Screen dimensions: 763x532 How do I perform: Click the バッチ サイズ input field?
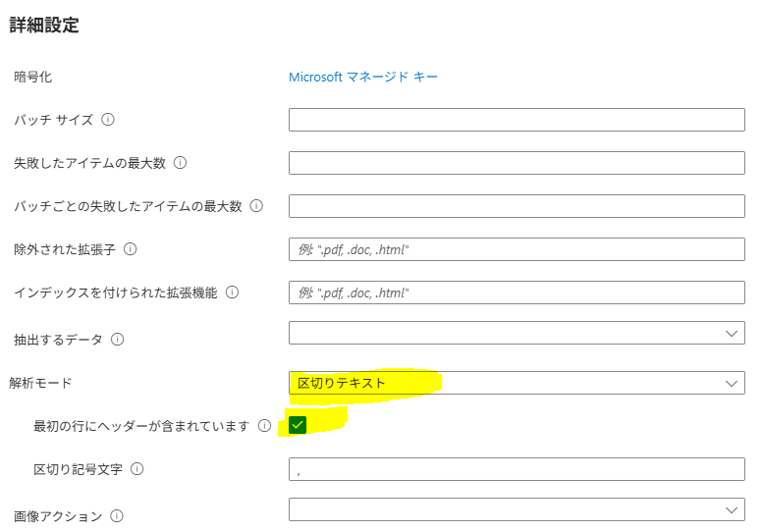pos(517,120)
